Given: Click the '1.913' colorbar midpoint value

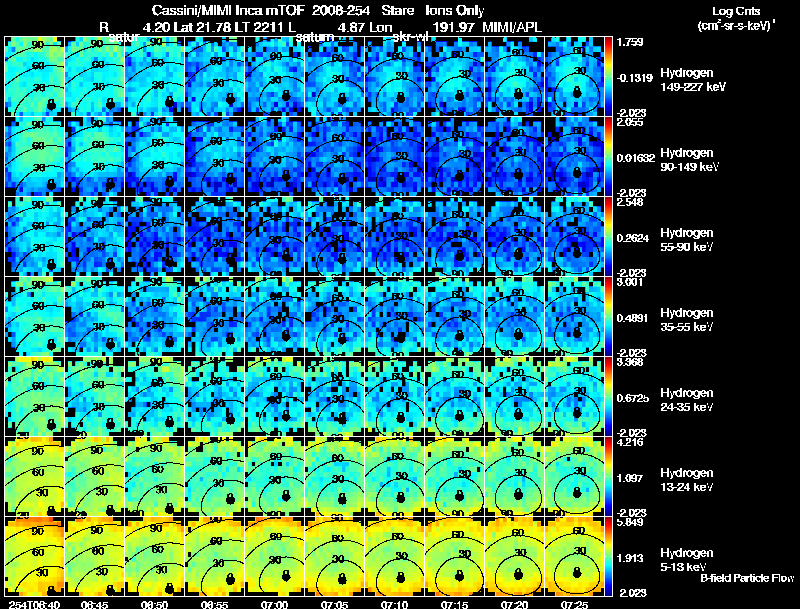Looking at the screenshot, I should tap(630, 559).
